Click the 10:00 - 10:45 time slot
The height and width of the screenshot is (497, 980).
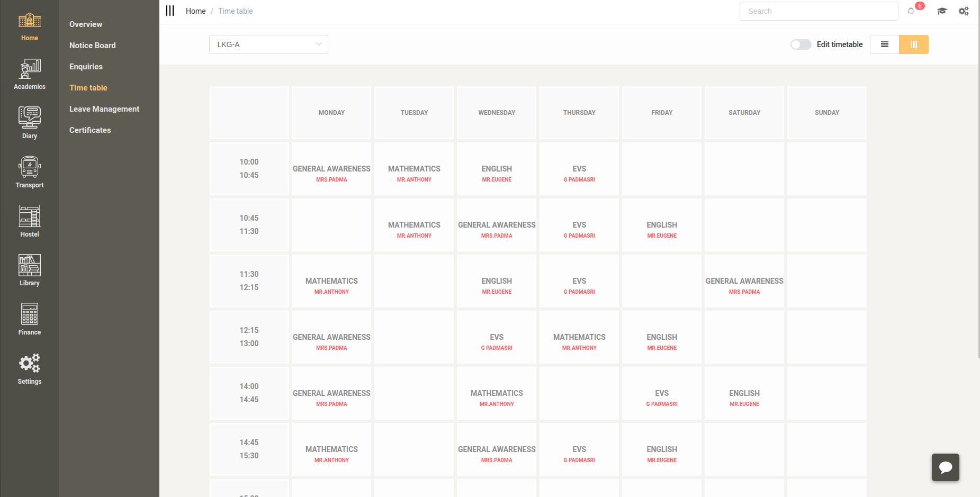pos(249,169)
